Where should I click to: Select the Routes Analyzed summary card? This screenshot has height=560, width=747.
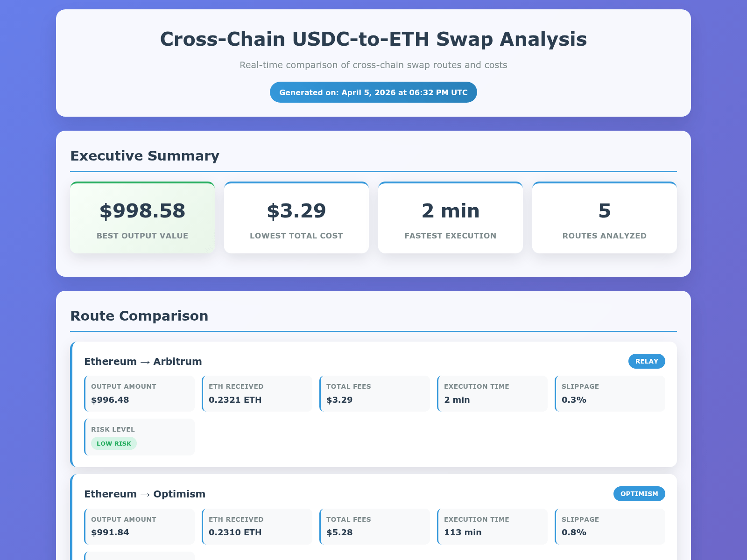click(605, 218)
